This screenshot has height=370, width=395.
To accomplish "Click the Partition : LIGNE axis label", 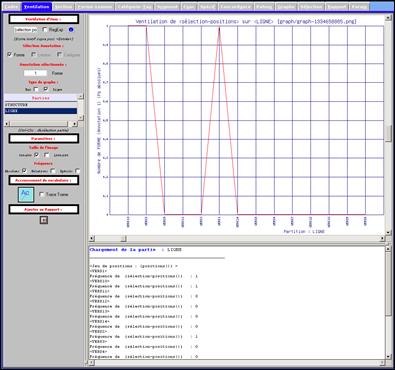I will (x=304, y=231).
